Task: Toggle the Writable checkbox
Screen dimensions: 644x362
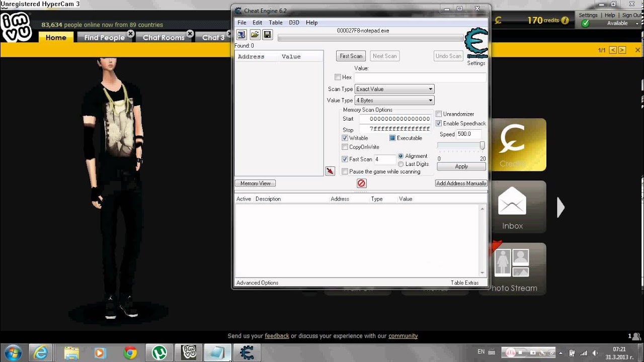Action: point(345,138)
